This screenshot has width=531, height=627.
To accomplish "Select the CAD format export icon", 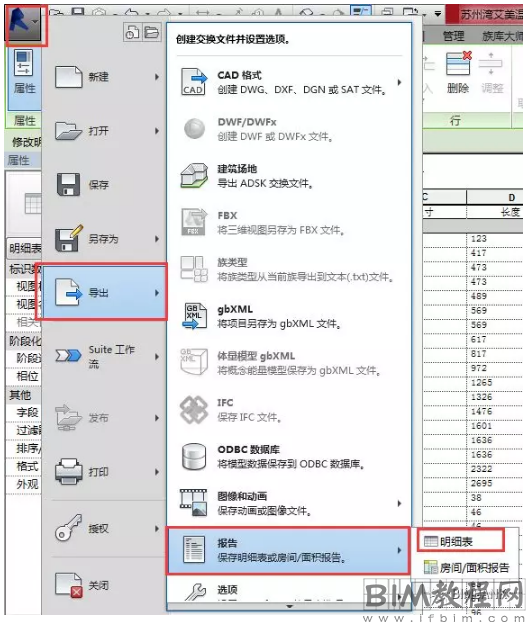I will click(194, 82).
